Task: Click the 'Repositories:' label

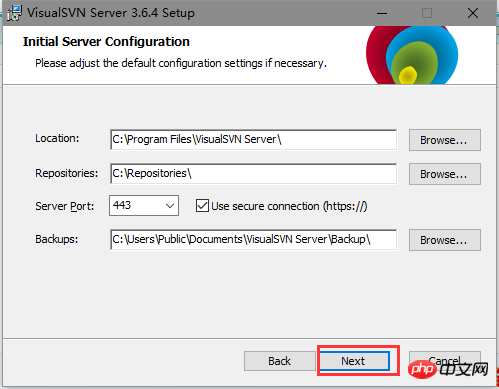Action: coord(67,173)
